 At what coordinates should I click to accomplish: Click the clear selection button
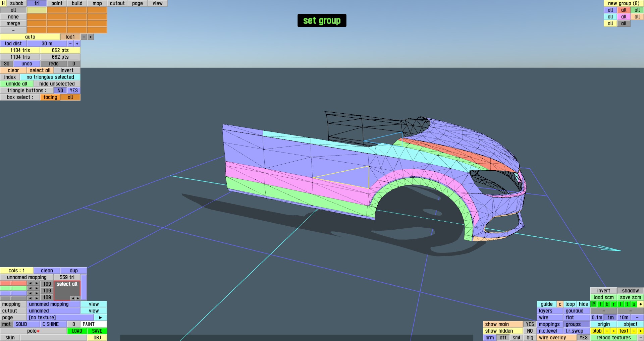tap(13, 70)
